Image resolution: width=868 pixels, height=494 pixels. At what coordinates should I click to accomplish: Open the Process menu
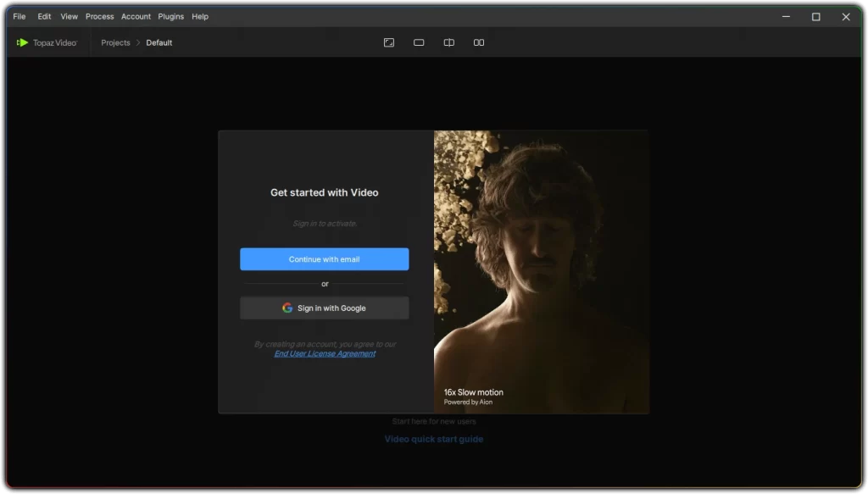point(99,16)
